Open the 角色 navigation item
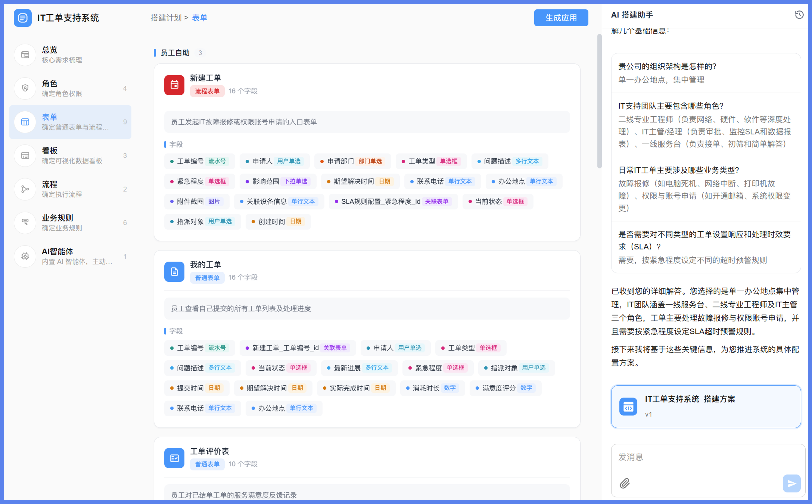Image resolution: width=812 pixels, height=504 pixels. pyautogui.click(x=70, y=88)
